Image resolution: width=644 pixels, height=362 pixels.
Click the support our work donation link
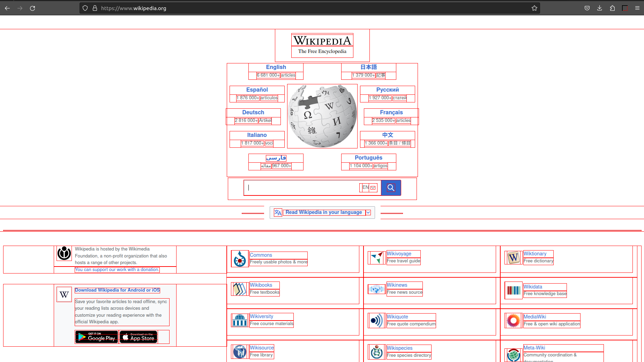[x=117, y=270]
